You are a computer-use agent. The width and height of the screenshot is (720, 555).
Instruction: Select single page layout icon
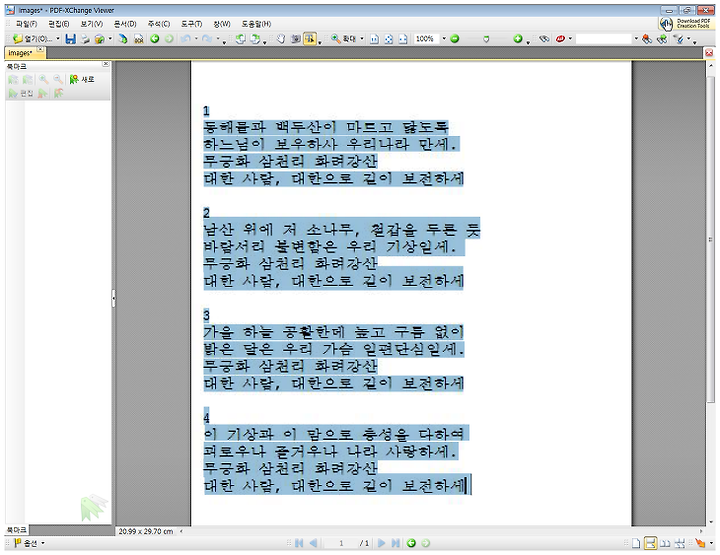(636, 544)
